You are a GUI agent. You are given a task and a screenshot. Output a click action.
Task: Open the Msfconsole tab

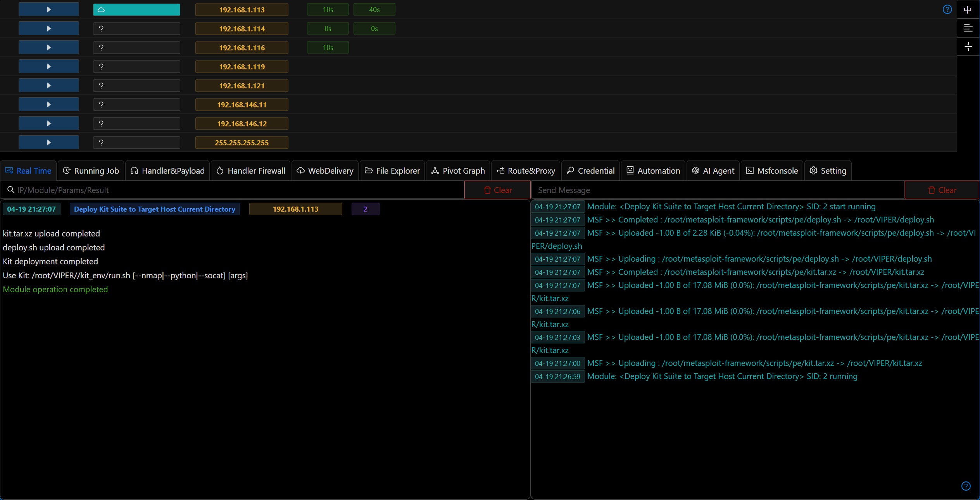[x=772, y=171]
